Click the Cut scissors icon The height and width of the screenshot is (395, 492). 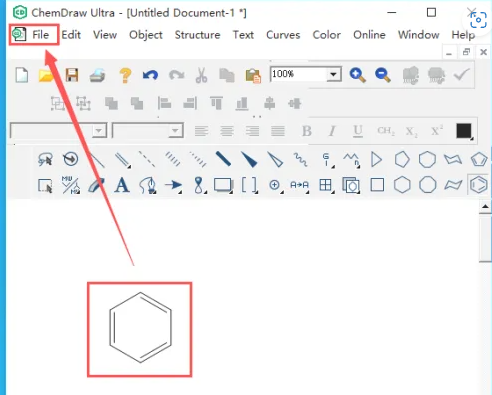(x=201, y=75)
